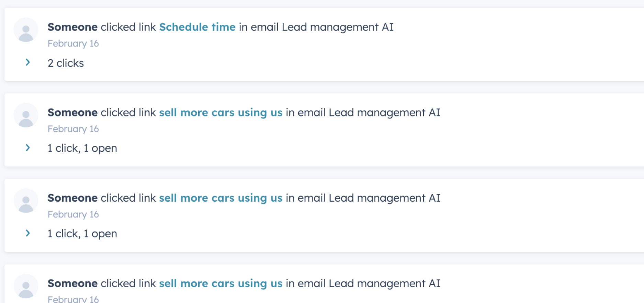Click "Someone" in the second activity card

pyautogui.click(x=72, y=113)
